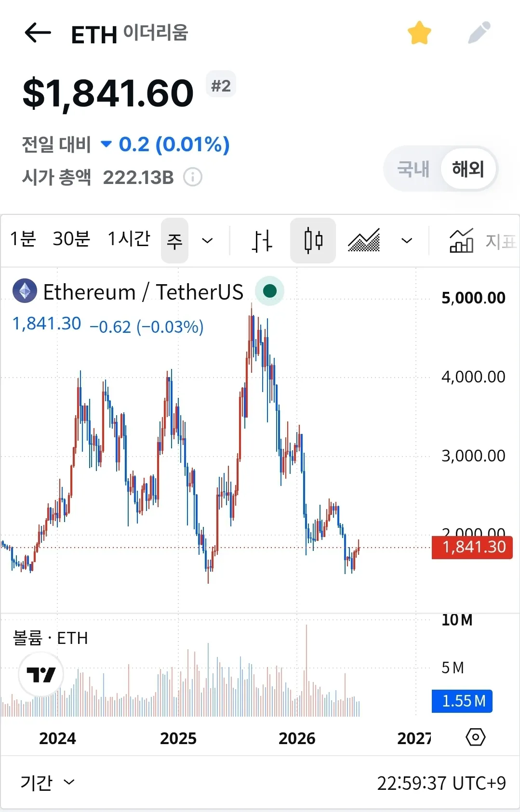
Task: Switch to area chart style icon
Action: (364, 240)
